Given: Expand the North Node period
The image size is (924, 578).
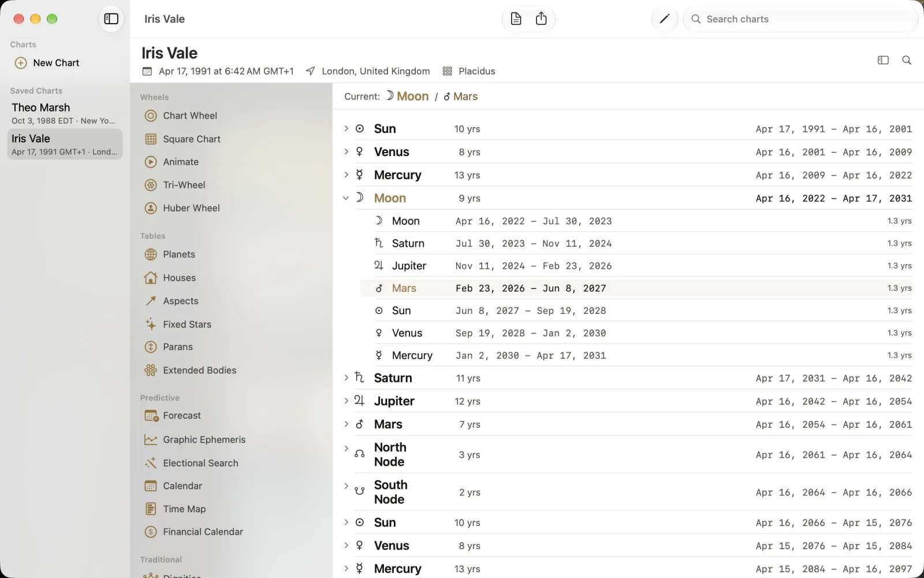Looking at the screenshot, I should [346, 449].
